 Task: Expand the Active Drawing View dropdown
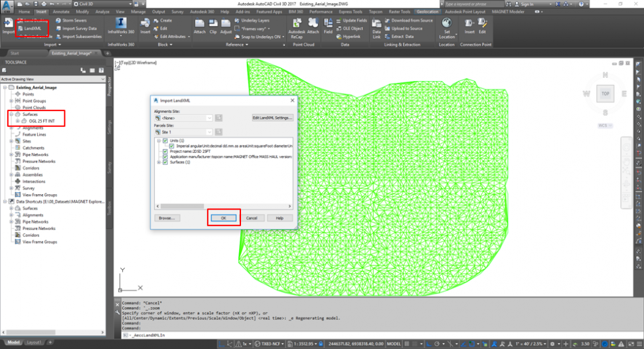(x=103, y=79)
